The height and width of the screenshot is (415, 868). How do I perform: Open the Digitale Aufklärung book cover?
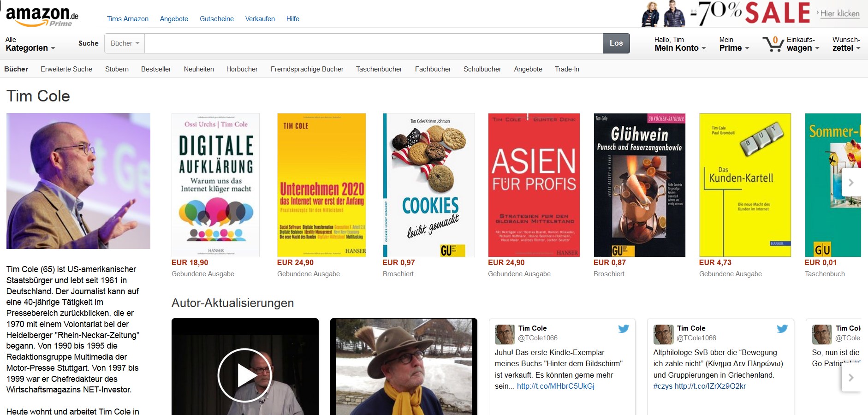pos(215,185)
